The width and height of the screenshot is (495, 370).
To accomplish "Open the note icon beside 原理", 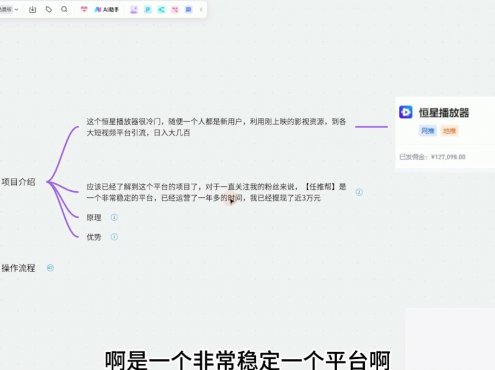I will [x=114, y=217].
